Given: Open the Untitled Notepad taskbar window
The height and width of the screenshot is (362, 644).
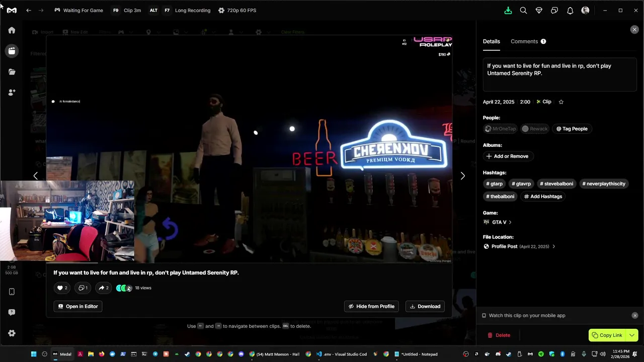Looking at the screenshot, I should click(416, 354).
